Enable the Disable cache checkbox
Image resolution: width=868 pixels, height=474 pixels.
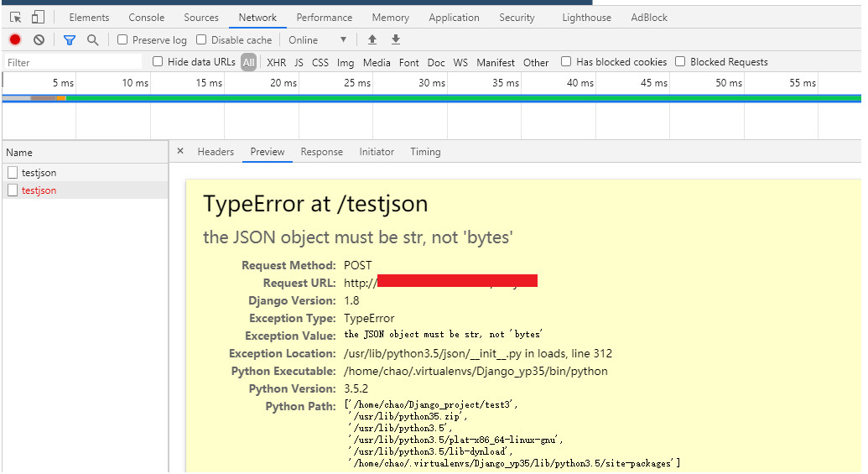(x=201, y=39)
